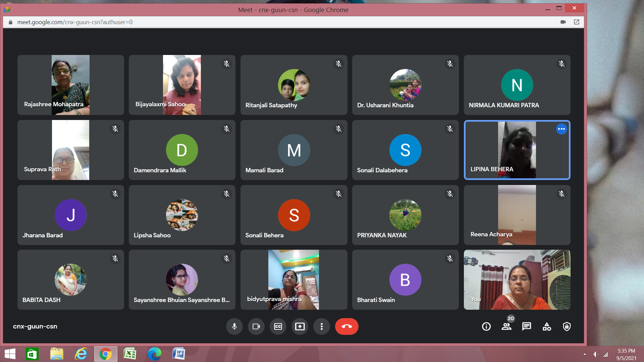644x362 pixels.
Task: Click the address bar URL meet.google.com
Action: [x=75, y=22]
